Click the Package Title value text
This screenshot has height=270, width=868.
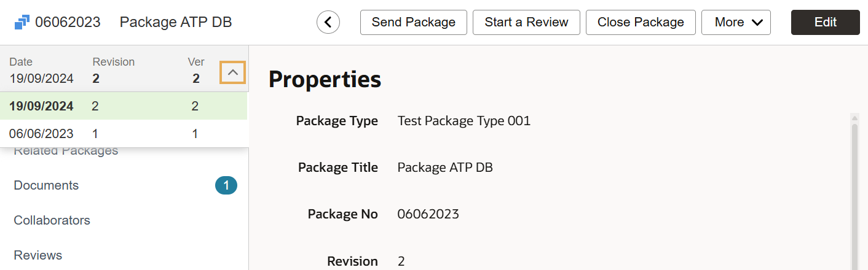click(445, 168)
